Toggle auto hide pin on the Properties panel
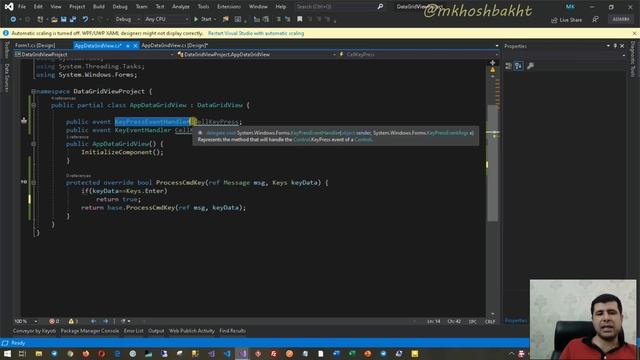 [x=615, y=46]
